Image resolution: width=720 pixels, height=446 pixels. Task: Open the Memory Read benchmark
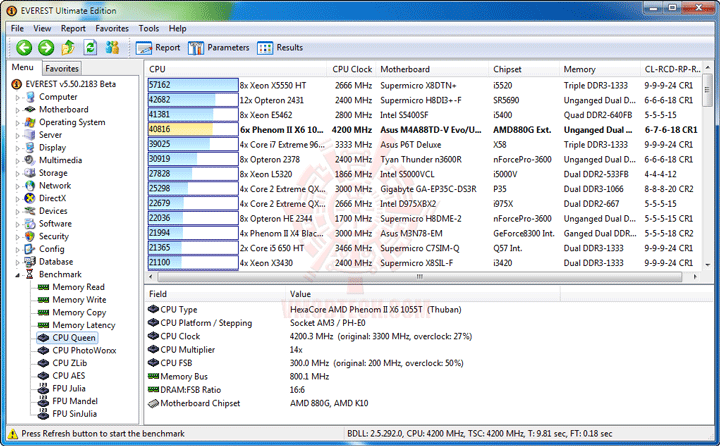click(79, 287)
